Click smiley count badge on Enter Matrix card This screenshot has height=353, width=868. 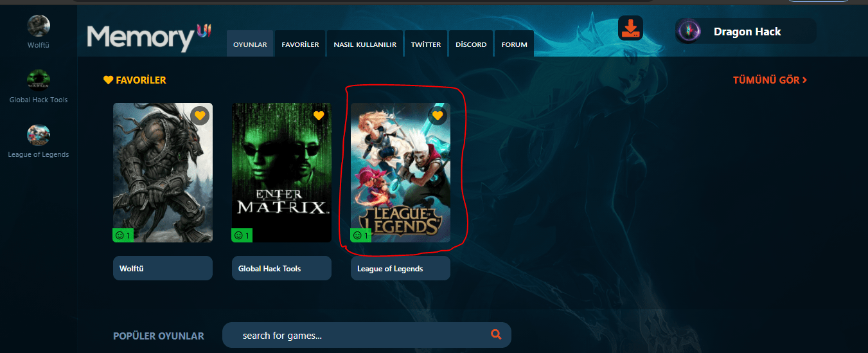242,235
